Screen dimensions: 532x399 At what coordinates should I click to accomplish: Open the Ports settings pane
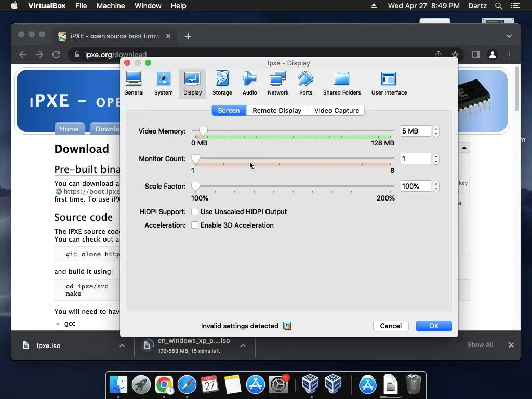(x=305, y=84)
